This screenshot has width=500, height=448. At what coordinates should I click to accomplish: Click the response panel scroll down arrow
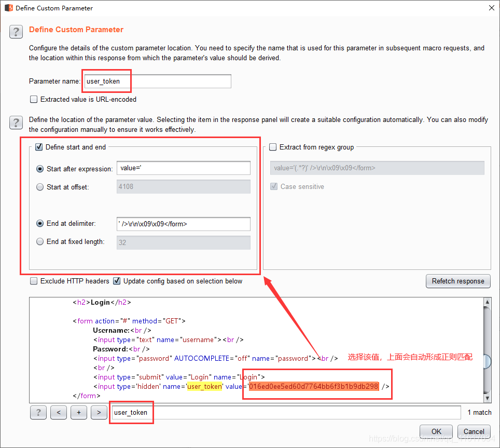tap(487, 398)
